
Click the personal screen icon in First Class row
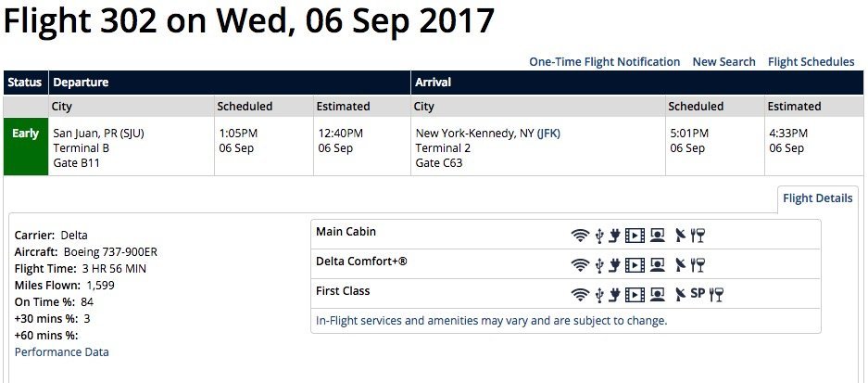pos(657,295)
